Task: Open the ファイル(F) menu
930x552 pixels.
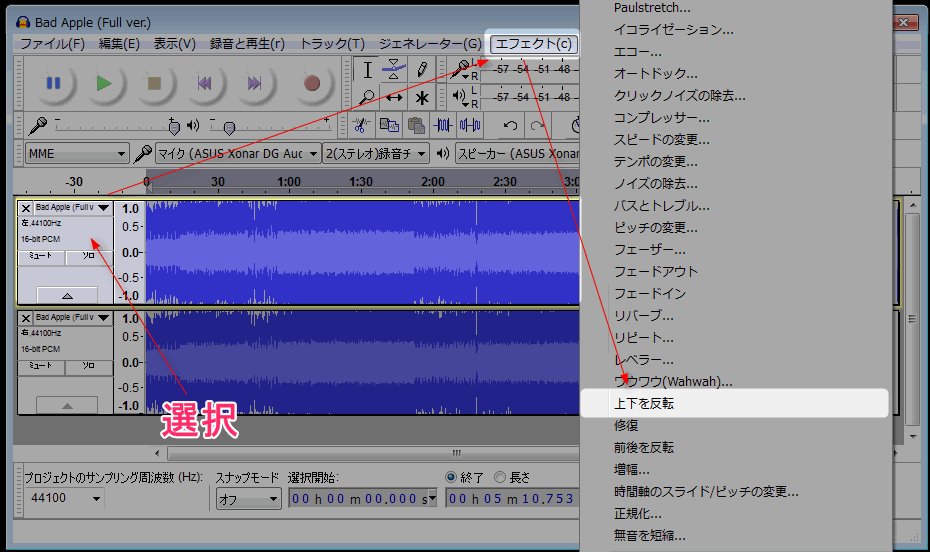Action: 52,44
